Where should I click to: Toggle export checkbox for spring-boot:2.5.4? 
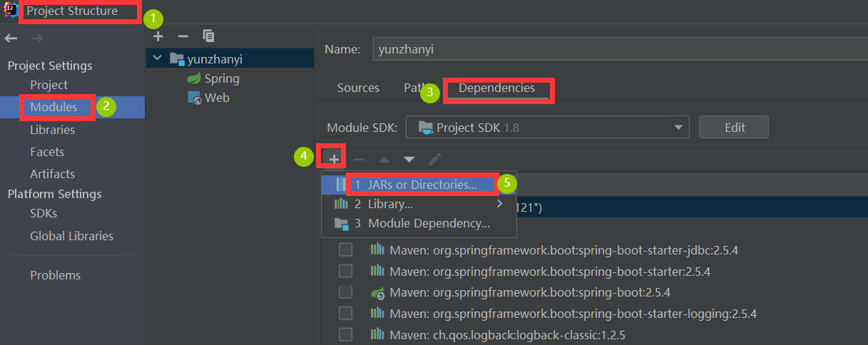[345, 292]
